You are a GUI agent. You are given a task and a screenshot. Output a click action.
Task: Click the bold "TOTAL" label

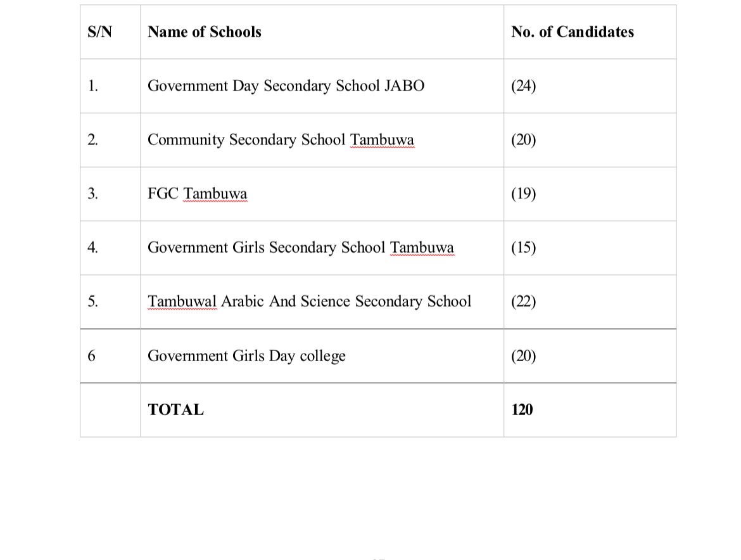pos(175,410)
